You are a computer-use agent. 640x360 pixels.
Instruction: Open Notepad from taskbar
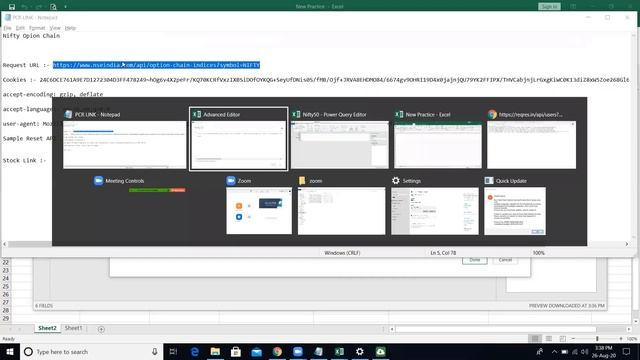[x=318, y=351]
